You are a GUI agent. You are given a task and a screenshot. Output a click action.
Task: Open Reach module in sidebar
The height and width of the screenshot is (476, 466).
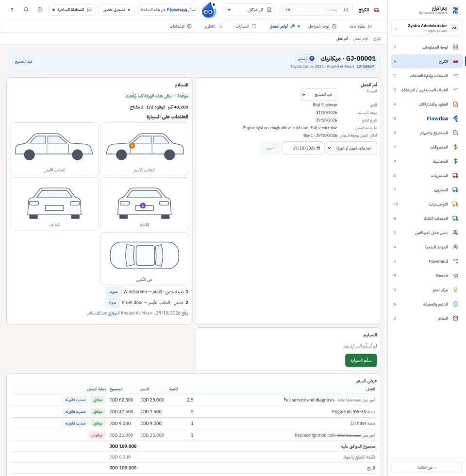427,275
